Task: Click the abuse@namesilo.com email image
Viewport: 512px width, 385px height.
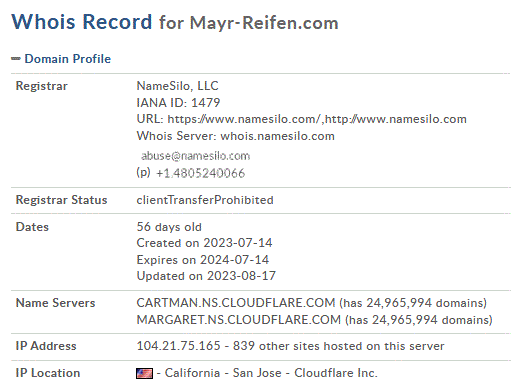Action: 195,156
